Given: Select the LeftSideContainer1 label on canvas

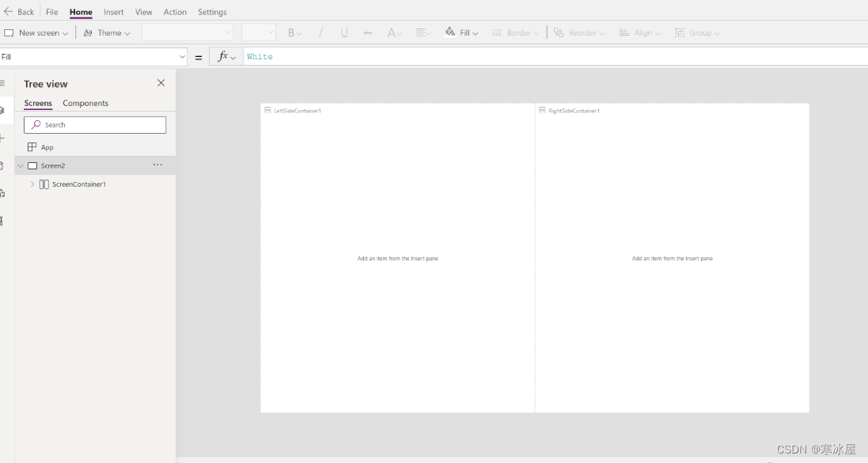Looking at the screenshot, I should coord(298,111).
